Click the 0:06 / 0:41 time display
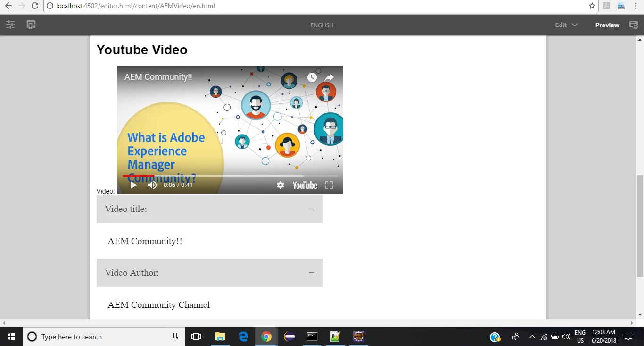 click(x=178, y=185)
